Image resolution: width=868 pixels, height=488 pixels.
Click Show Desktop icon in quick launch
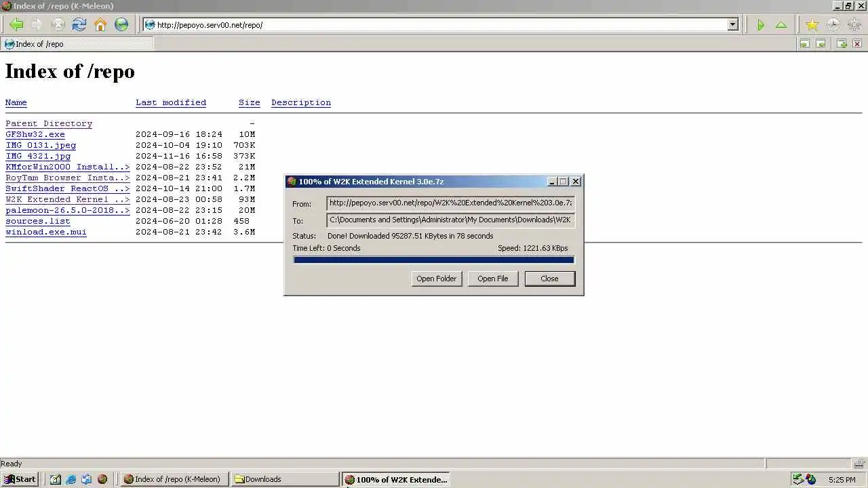pyautogui.click(x=56, y=479)
